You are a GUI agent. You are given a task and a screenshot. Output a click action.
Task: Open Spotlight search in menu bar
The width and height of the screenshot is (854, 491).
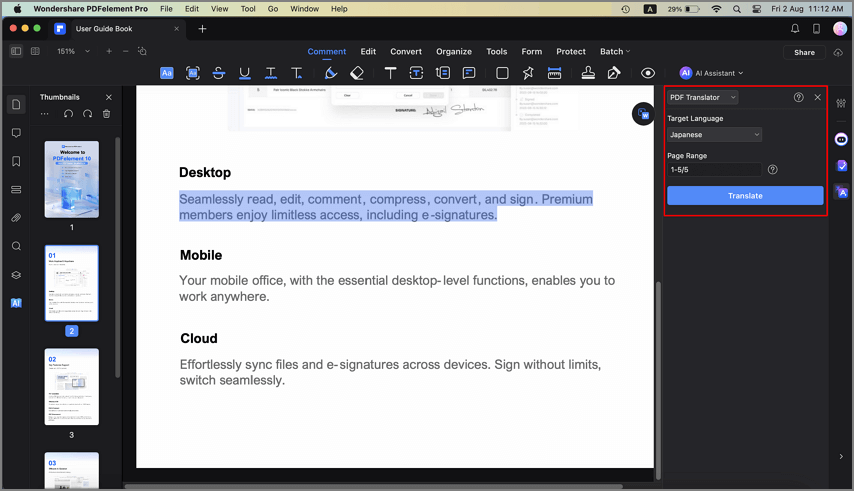click(x=737, y=9)
